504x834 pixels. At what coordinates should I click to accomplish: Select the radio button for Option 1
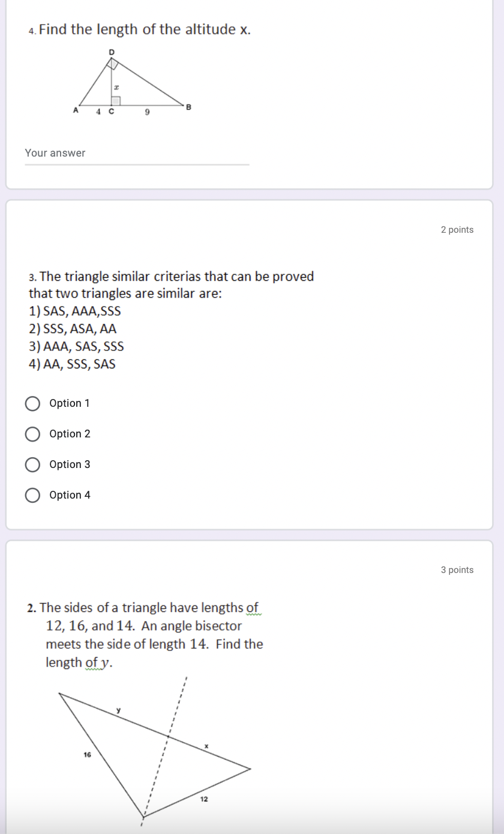33,403
